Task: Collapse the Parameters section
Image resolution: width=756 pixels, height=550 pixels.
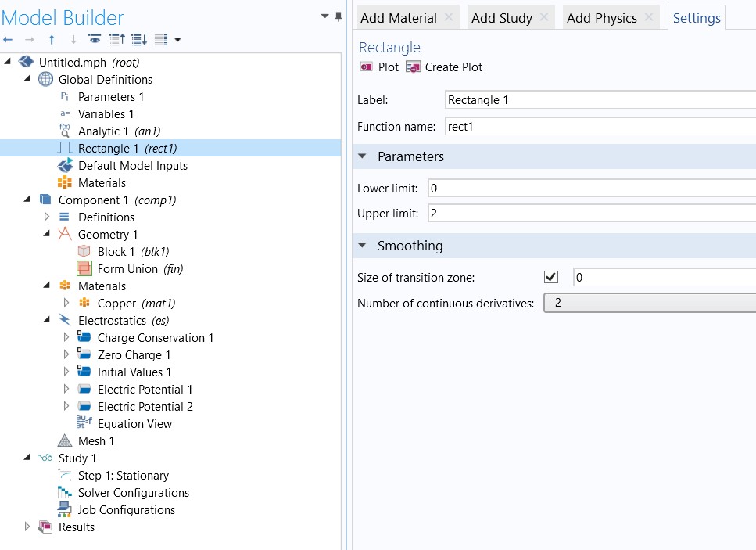Action: [362, 156]
